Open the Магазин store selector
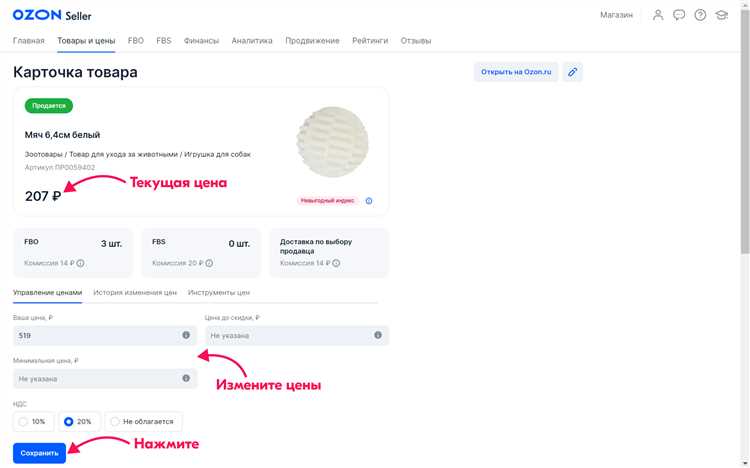The image size is (750, 468). [x=616, y=15]
